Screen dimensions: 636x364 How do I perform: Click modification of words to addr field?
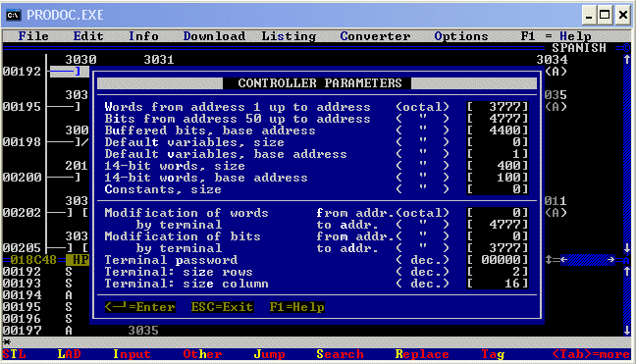(x=498, y=224)
